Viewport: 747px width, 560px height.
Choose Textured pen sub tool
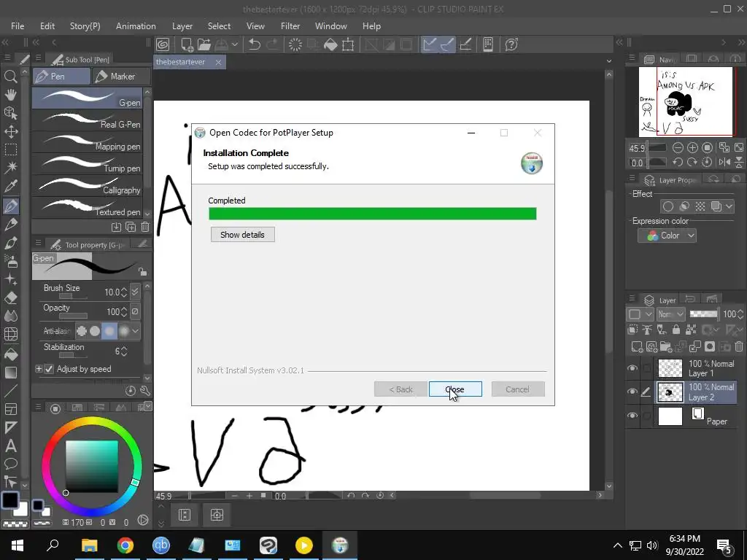[x=88, y=208]
